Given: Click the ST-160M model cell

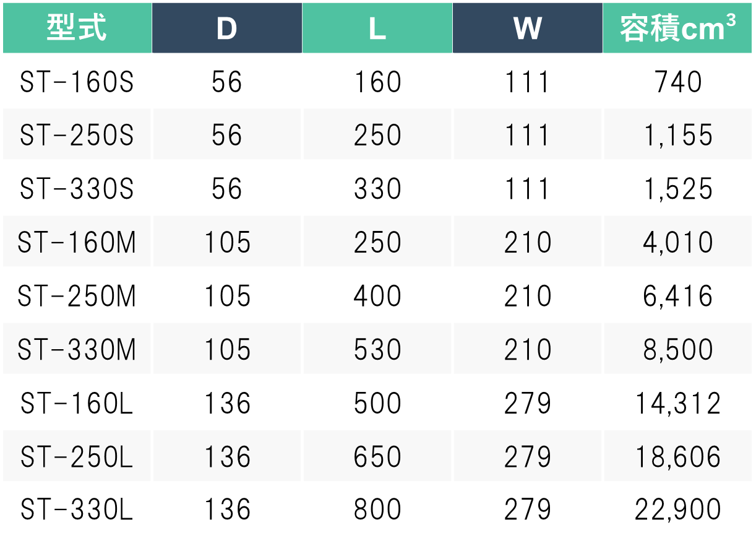Looking at the screenshot, I should pos(77,242).
